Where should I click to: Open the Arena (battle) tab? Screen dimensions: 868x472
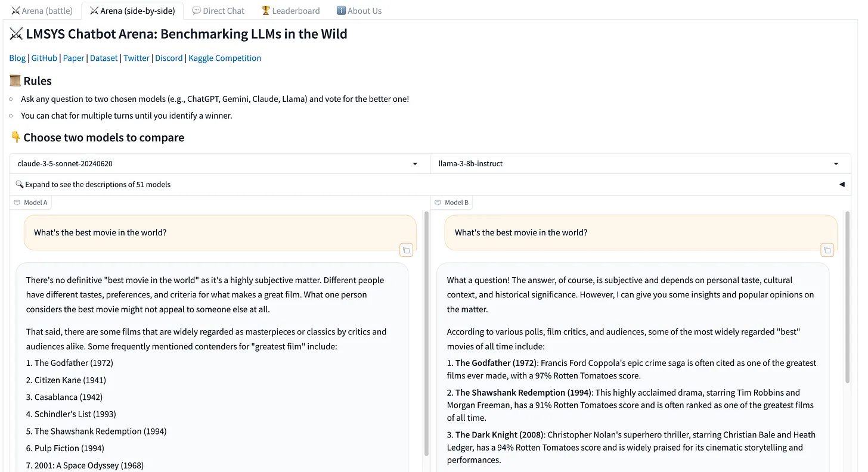click(x=42, y=11)
